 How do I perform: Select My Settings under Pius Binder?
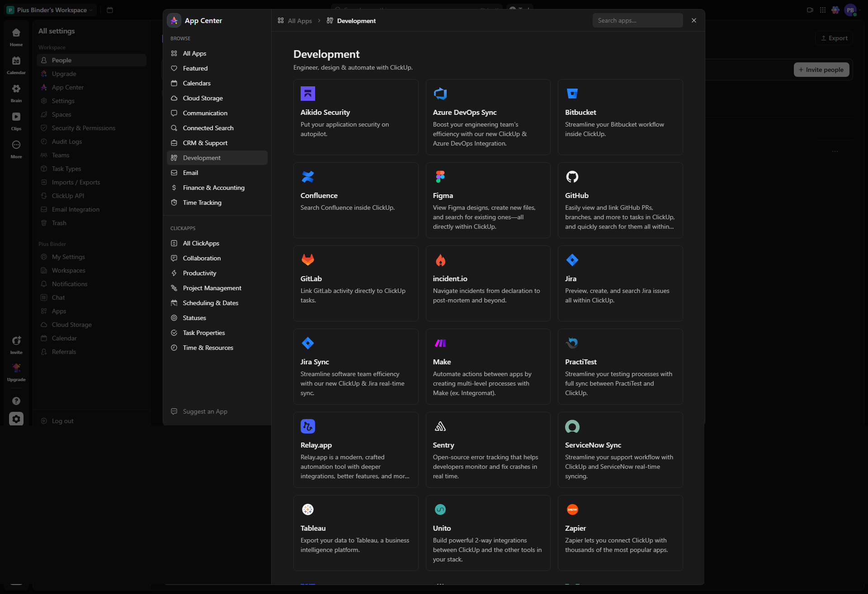point(92,257)
